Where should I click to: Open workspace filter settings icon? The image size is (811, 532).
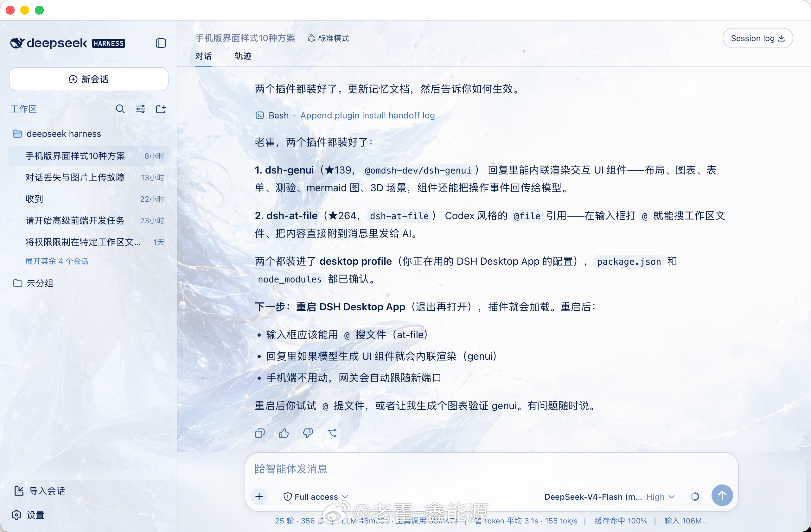(140, 109)
